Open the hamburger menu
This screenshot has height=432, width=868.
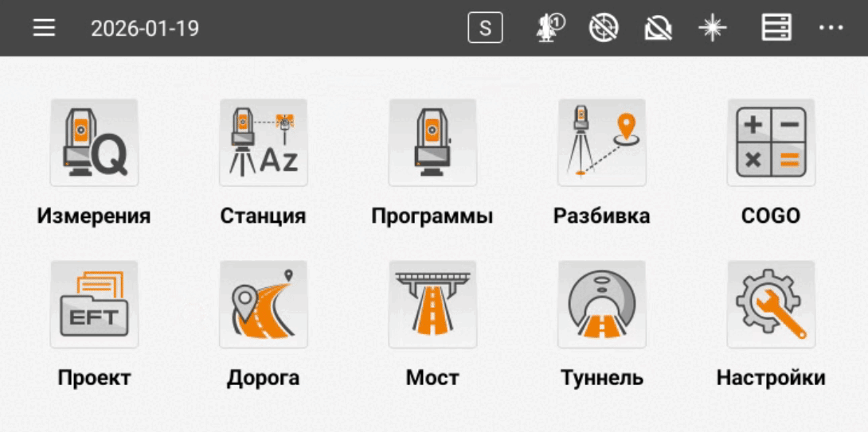tap(44, 28)
